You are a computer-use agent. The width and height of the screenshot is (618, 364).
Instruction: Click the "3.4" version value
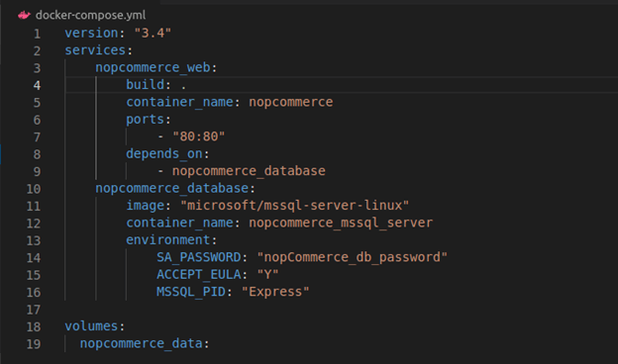[x=153, y=33]
